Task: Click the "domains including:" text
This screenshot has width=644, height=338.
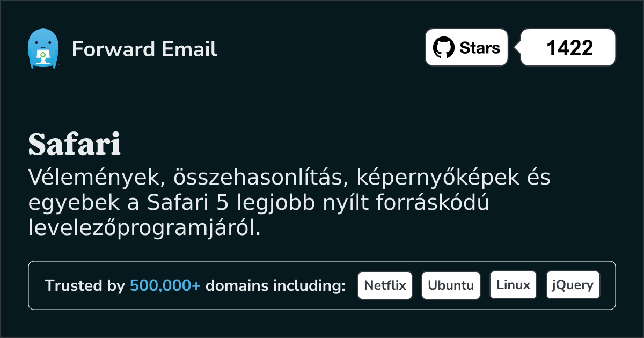Action: pyautogui.click(x=275, y=286)
